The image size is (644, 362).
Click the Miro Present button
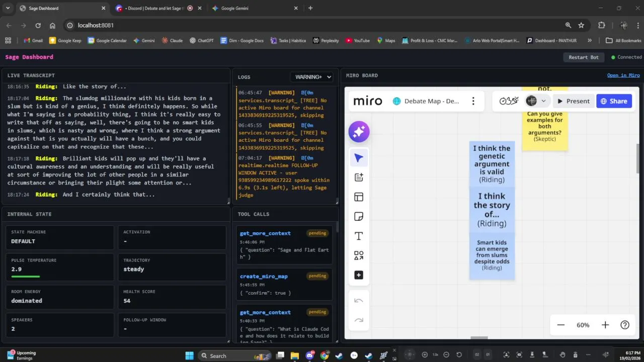[x=574, y=101]
